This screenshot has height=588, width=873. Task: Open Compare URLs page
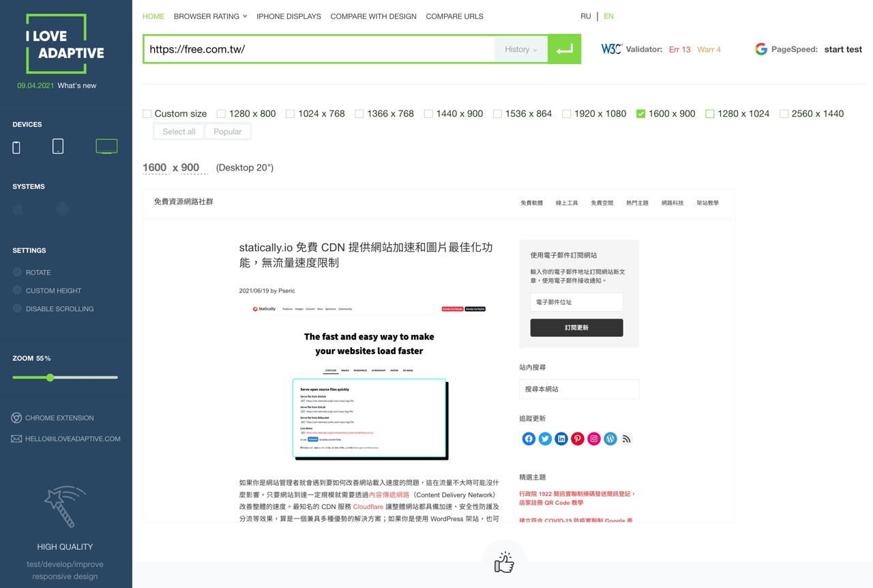(x=454, y=16)
